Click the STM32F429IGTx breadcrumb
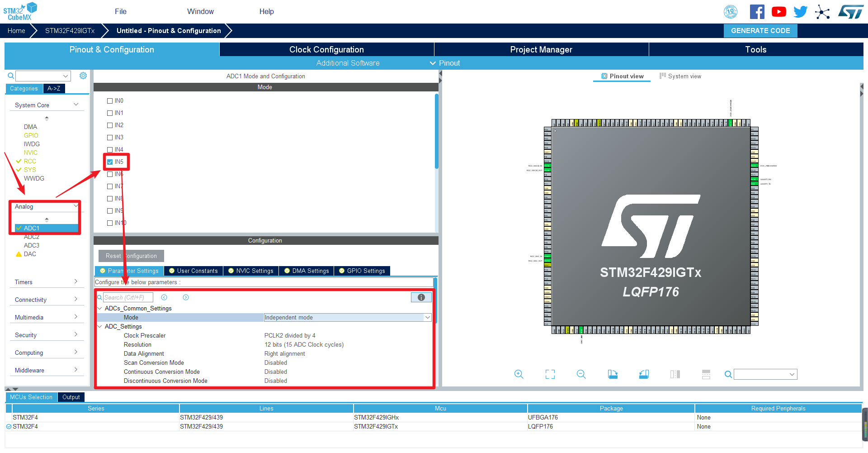 [x=70, y=31]
